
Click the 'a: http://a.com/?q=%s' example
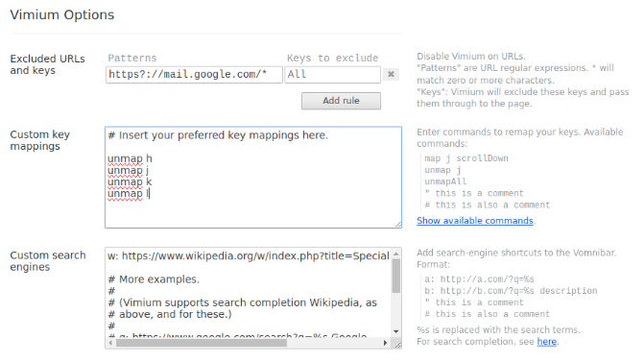click(479, 279)
